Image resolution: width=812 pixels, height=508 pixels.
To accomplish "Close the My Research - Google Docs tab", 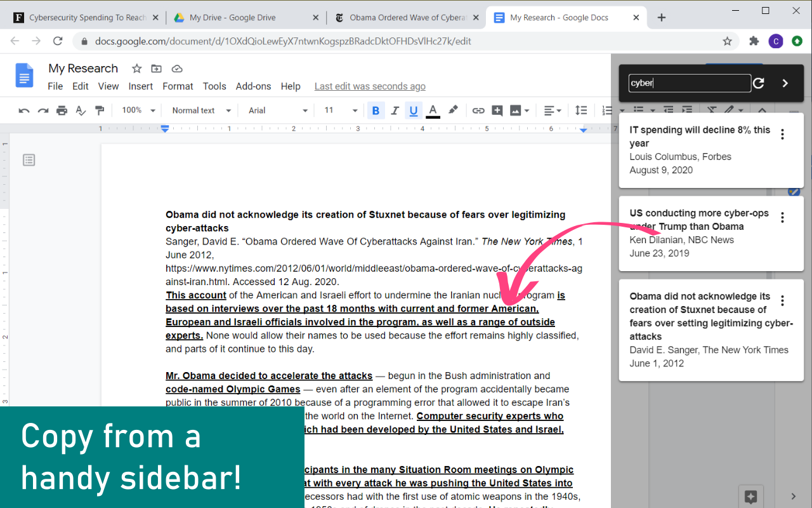I will click(x=636, y=18).
